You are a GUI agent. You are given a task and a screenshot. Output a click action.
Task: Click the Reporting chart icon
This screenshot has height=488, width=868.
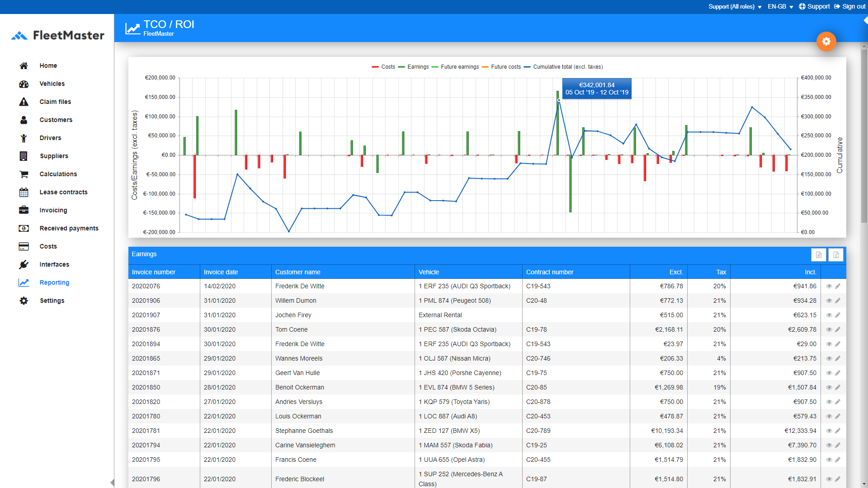24,283
